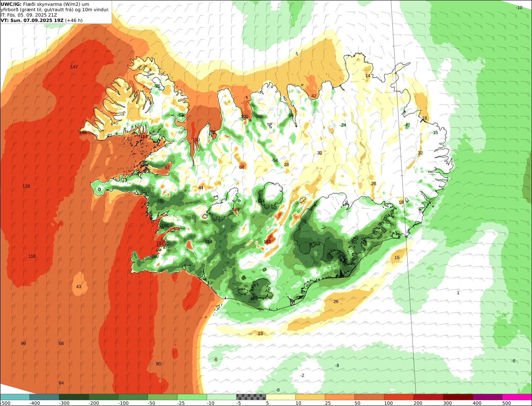
Task: Select the red 200 to 300 legend swatch
Action: [428, 397]
